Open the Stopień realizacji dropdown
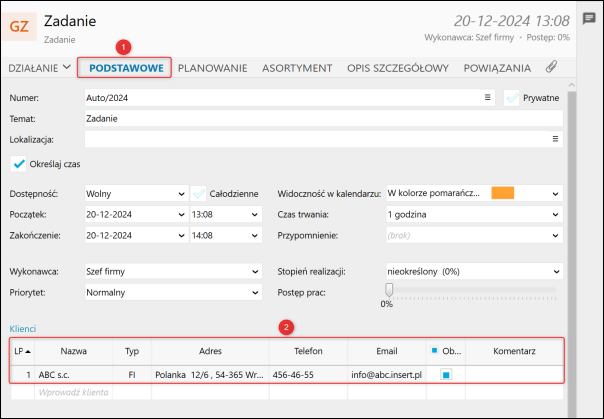The image size is (604, 419). click(x=556, y=272)
